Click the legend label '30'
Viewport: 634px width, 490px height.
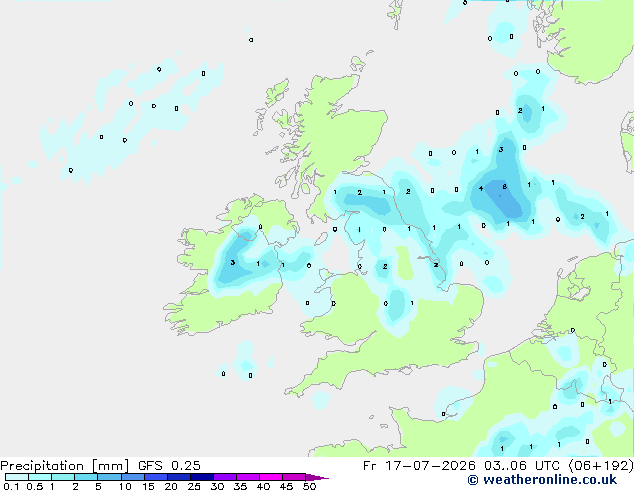tap(217, 486)
